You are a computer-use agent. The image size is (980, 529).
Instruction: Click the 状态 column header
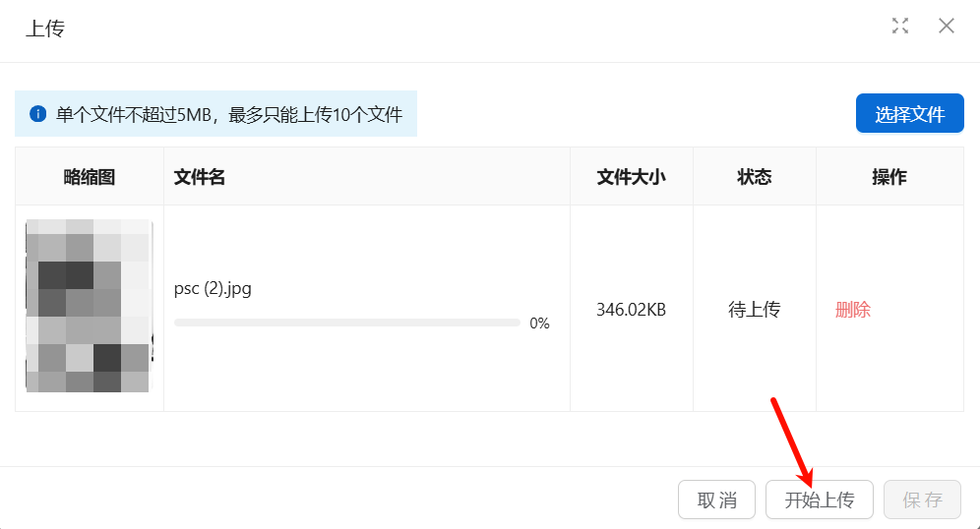tap(755, 177)
